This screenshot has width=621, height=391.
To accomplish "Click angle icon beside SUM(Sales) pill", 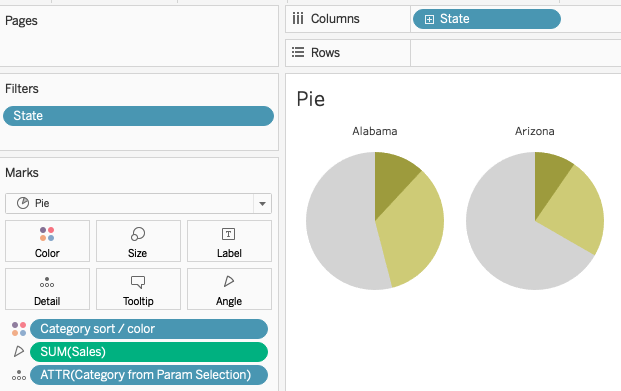I will coord(19,351).
